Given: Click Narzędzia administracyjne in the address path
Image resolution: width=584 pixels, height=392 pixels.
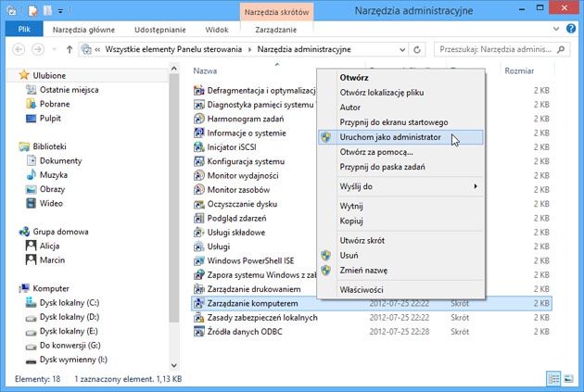Looking at the screenshot, I should (x=304, y=49).
